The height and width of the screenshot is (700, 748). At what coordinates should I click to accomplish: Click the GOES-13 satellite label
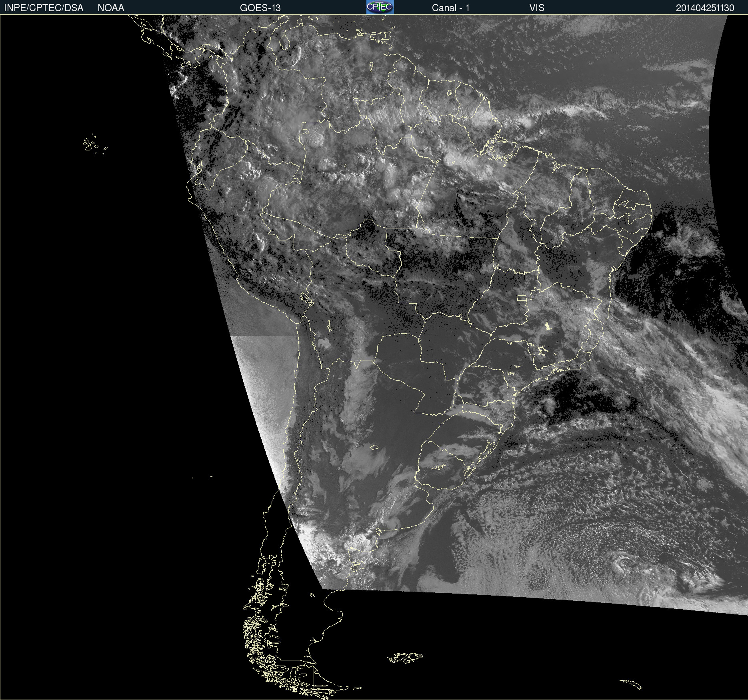tap(260, 8)
